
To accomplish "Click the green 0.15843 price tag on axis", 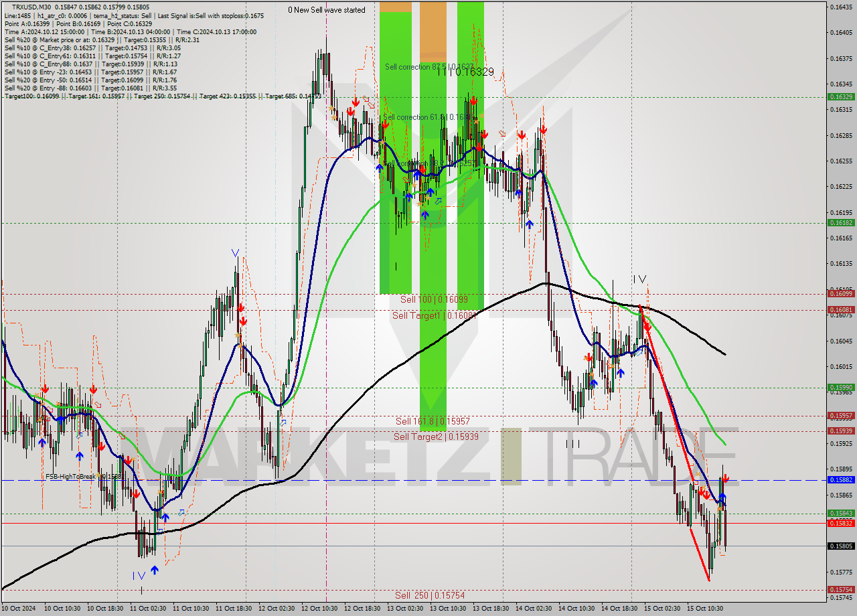I will pyautogui.click(x=841, y=513).
